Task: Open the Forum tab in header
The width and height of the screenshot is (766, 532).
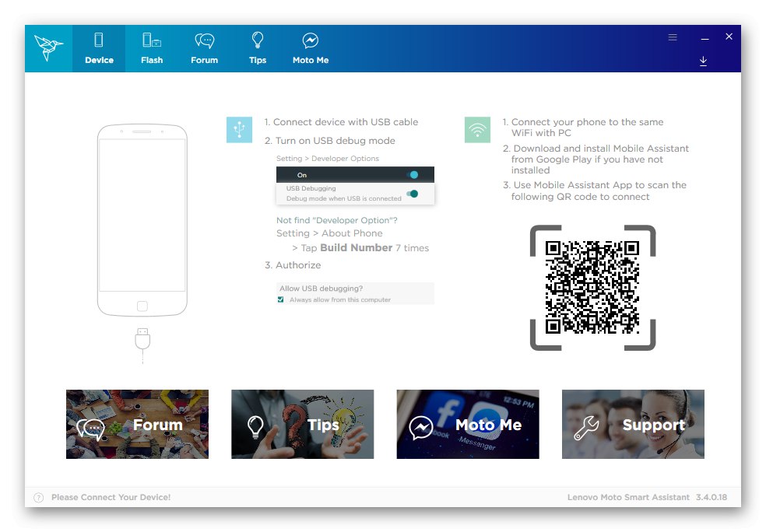Action: click(x=204, y=48)
